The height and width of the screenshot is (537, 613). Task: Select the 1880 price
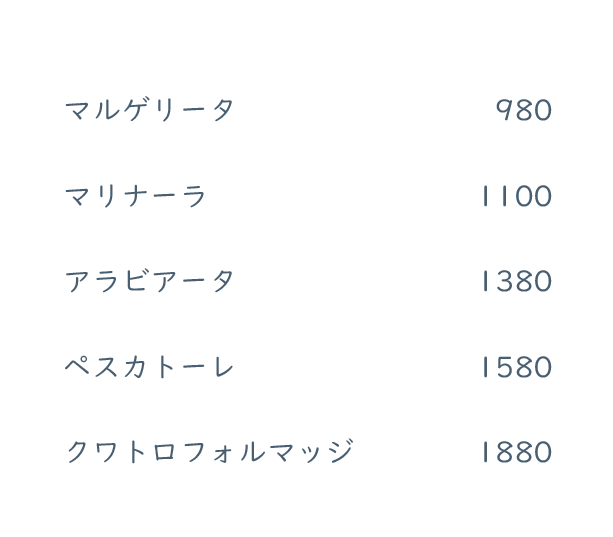point(516,453)
